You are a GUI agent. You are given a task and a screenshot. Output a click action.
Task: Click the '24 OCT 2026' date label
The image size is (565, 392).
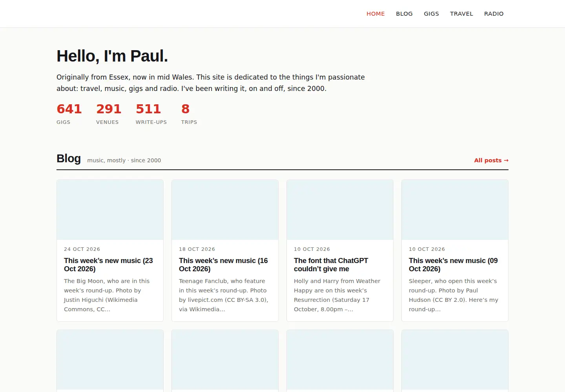[82, 249]
